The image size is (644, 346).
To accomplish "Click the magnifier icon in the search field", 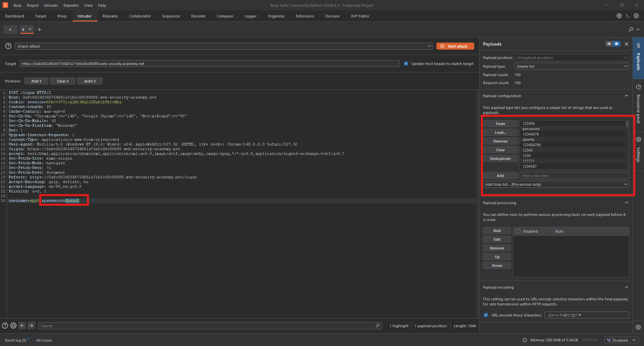I will click(x=378, y=326).
